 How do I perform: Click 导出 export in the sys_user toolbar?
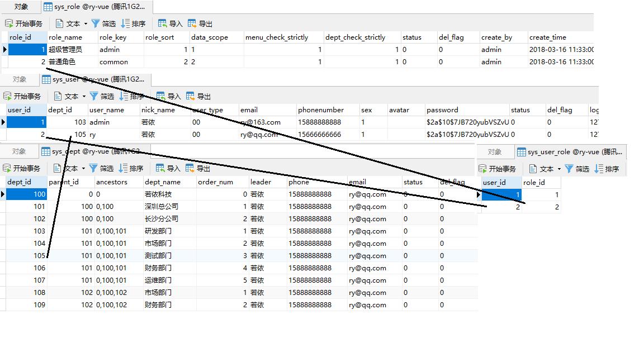198,96
